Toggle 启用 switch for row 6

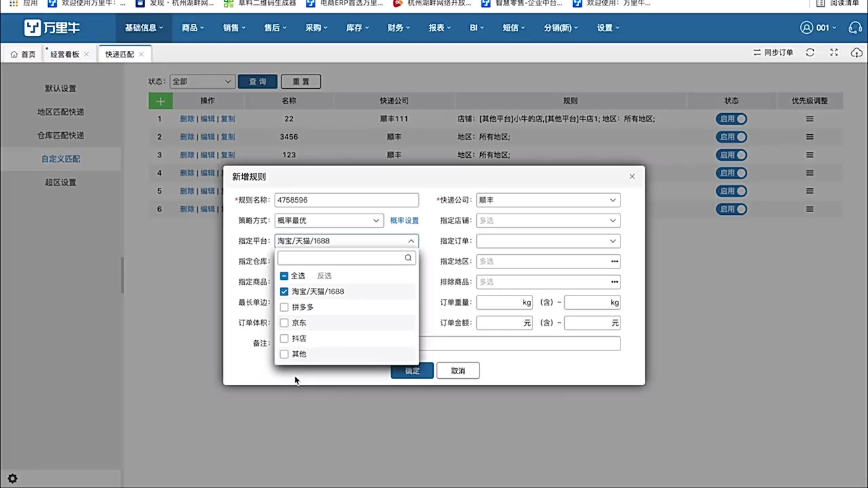[732, 209]
